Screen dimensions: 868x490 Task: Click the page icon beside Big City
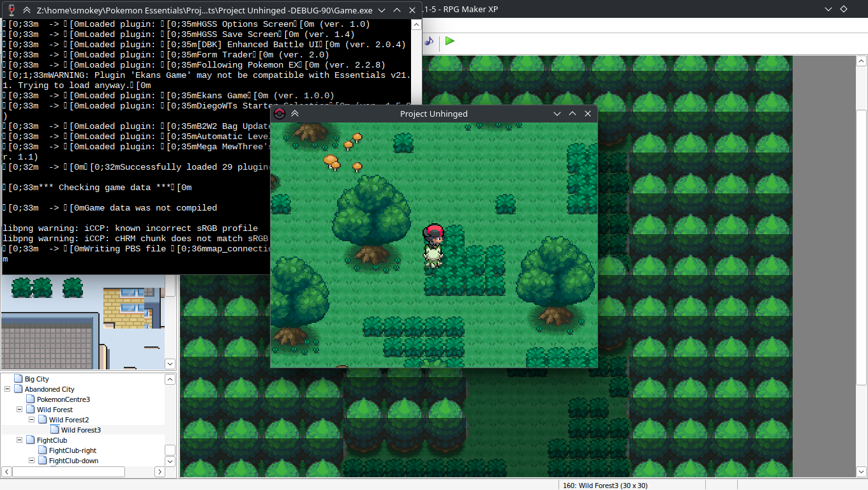[18, 379]
